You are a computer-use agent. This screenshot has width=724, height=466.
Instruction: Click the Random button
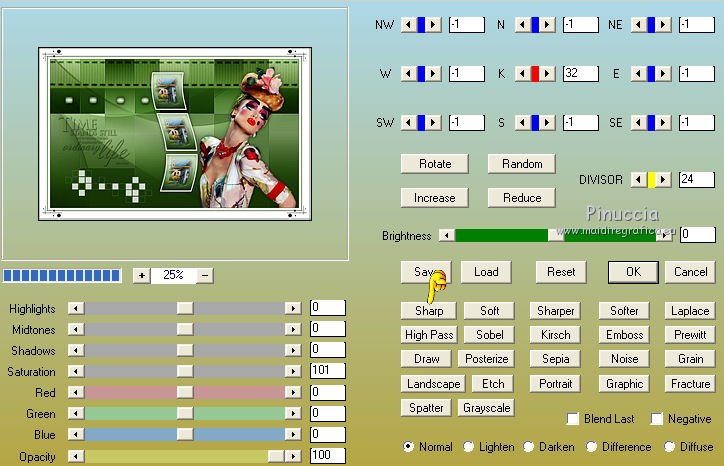522,164
